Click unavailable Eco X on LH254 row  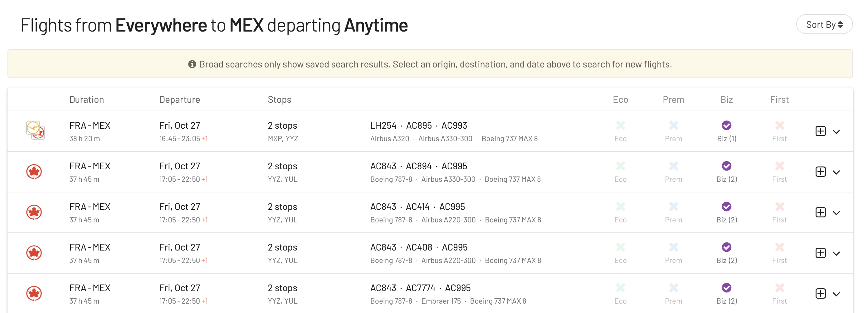coord(620,126)
